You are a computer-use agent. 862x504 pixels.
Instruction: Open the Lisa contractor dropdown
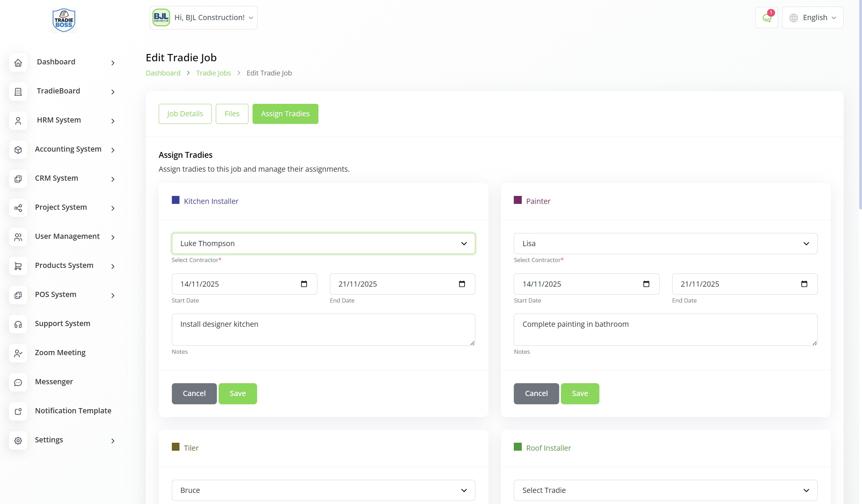(665, 243)
